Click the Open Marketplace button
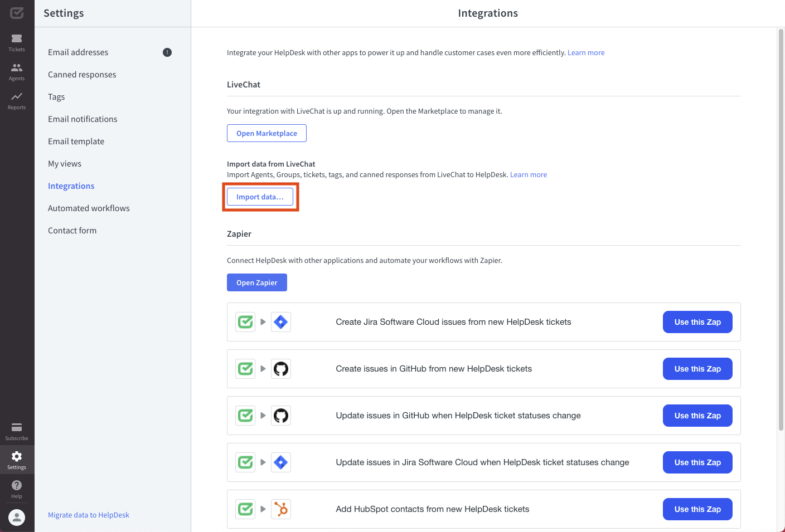Image resolution: width=785 pixels, height=532 pixels. [266, 133]
